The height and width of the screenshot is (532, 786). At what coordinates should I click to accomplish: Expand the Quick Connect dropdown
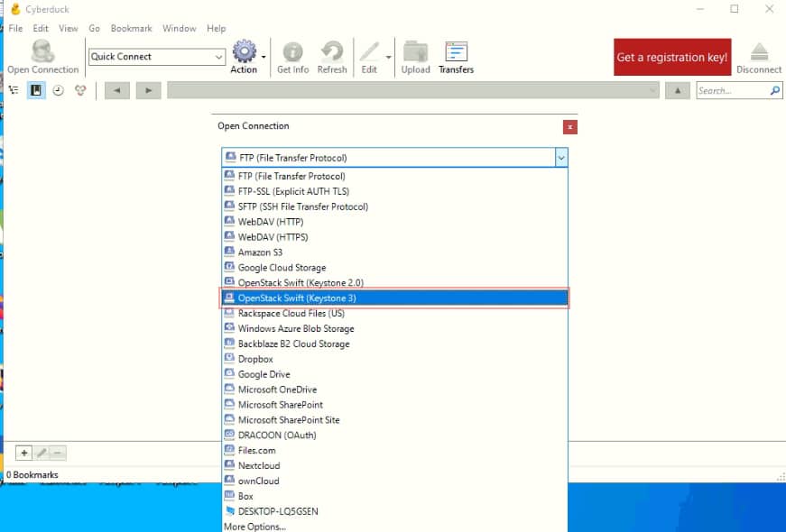point(219,57)
